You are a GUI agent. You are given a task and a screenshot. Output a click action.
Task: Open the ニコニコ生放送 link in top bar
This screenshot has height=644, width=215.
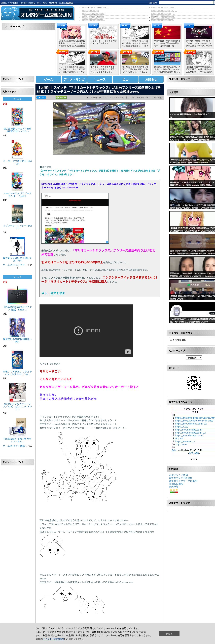(66, 3)
